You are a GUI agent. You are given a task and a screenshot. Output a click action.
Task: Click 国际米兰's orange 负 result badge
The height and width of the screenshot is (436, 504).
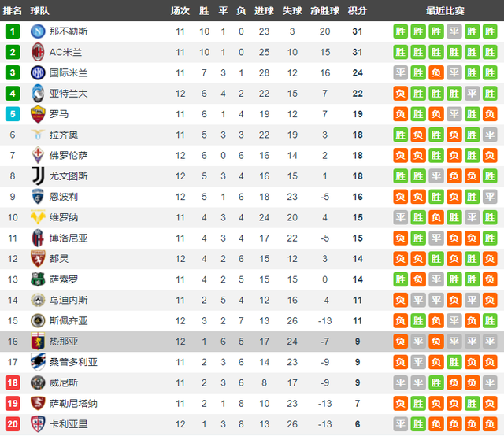436,73
